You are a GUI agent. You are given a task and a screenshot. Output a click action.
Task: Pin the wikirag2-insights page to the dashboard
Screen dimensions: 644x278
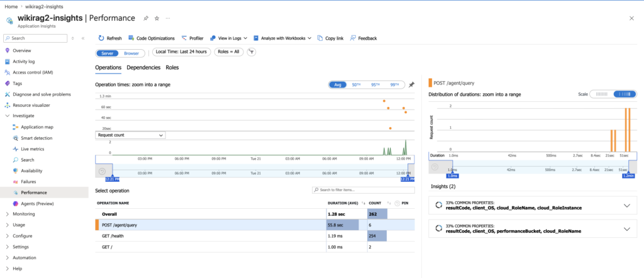click(x=146, y=18)
